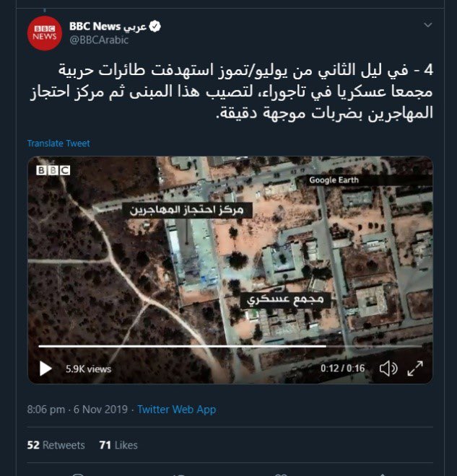Image resolution: width=457 pixels, height=476 pixels.
Task: Expand the tweet options chevron menu
Action: [428, 25]
